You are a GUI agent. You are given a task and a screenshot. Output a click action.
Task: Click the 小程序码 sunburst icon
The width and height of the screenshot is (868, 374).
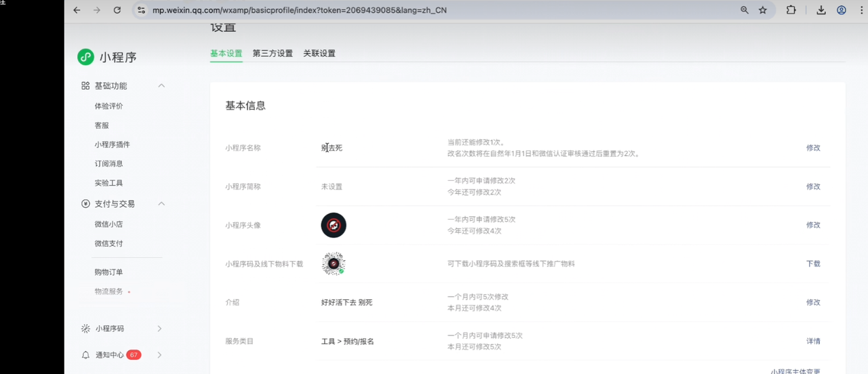pyautogui.click(x=85, y=329)
